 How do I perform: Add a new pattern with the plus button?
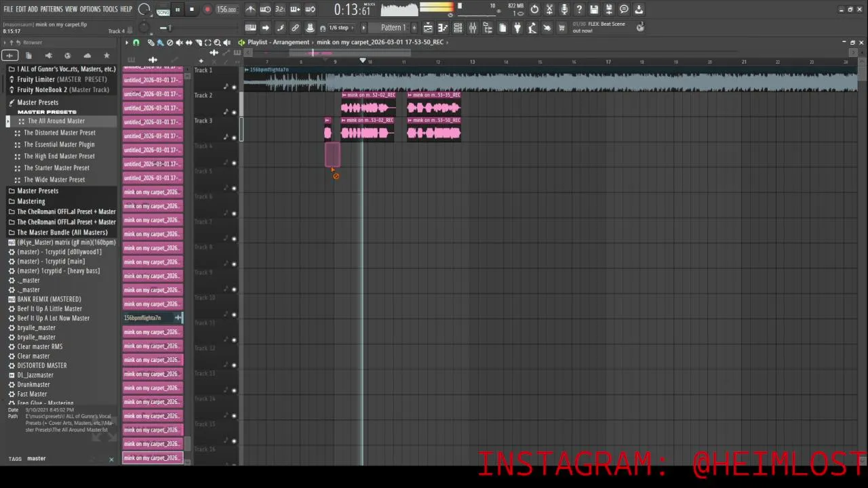414,28
